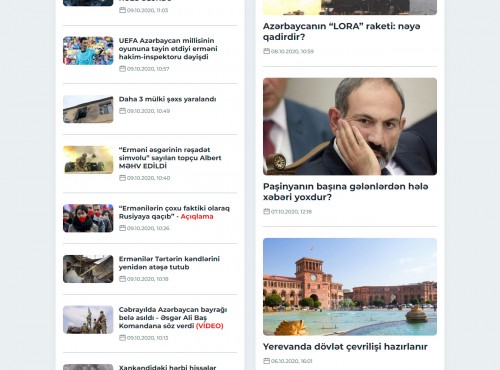The height and width of the screenshot is (370, 500).
Task: Click the red 'Açıqlama' link
Action: click(197, 216)
